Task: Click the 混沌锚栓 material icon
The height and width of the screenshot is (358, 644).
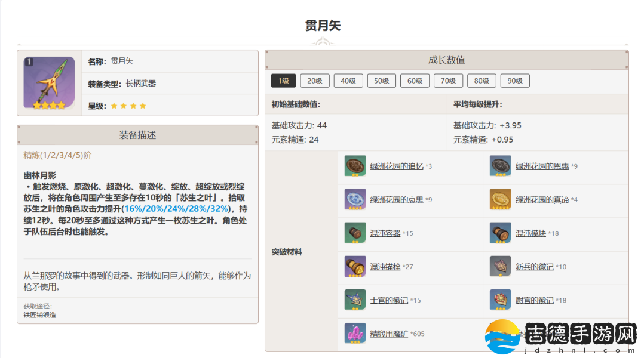Action: point(355,266)
